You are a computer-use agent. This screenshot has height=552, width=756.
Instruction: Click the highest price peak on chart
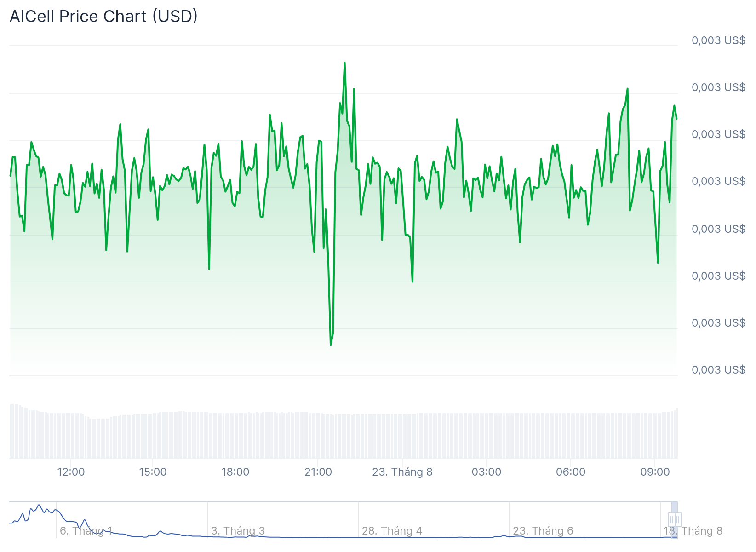click(x=344, y=63)
